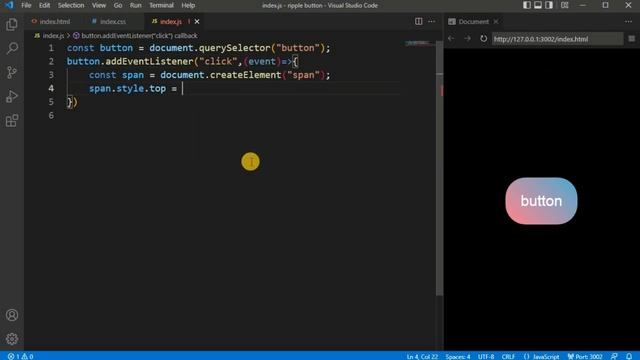
Task: Open preview panel More Actions ellipsis
Action: (628, 21)
